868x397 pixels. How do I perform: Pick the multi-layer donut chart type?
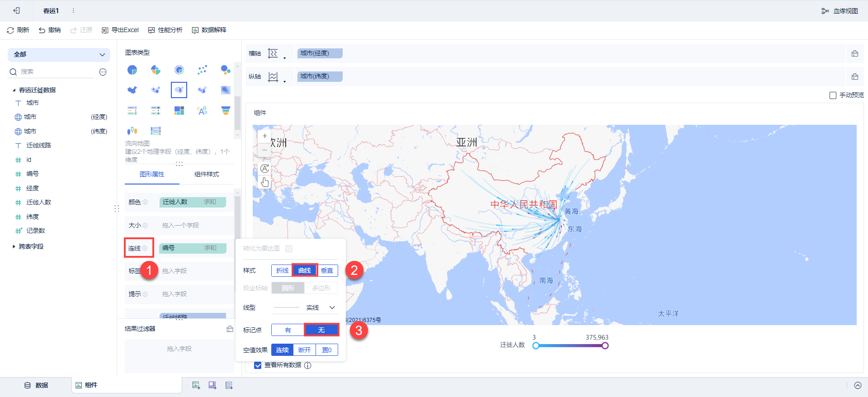[x=179, y=70]
